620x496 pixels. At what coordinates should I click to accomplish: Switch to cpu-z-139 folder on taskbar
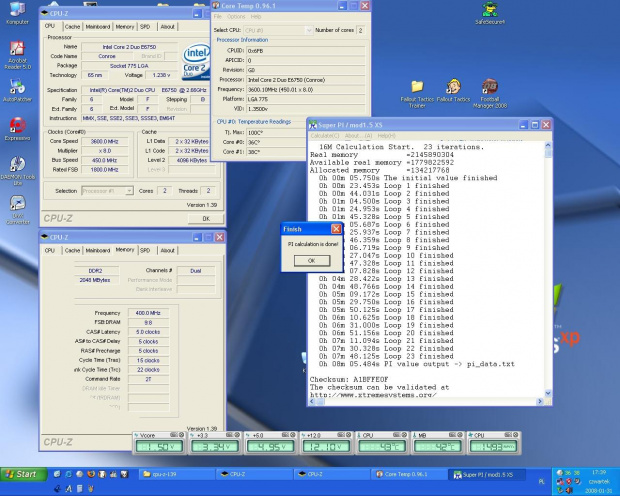[176, 474]
